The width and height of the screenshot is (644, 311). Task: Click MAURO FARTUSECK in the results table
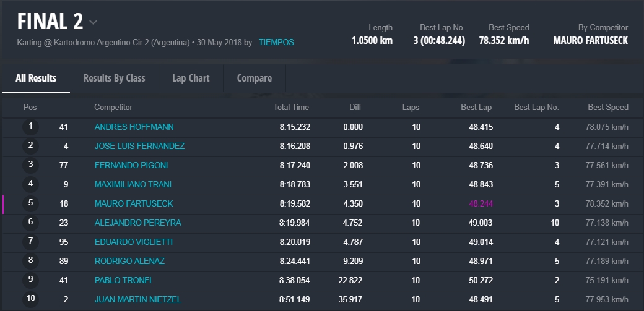[x=134, y=204]
